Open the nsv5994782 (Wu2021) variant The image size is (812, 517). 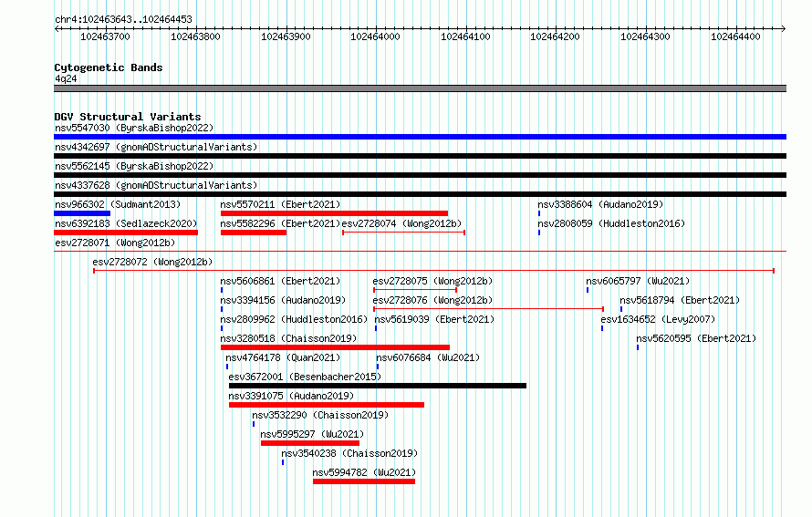pyautogui.click(x=364, y=472)
